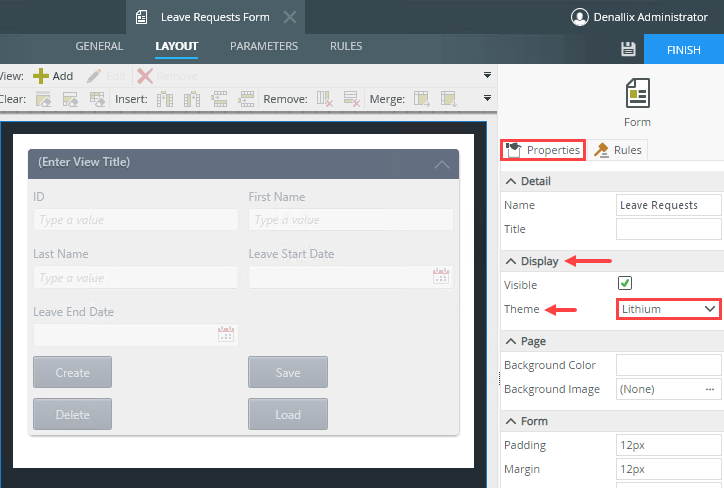Click the Name input field
724x488 pixels.
[668, 205]
